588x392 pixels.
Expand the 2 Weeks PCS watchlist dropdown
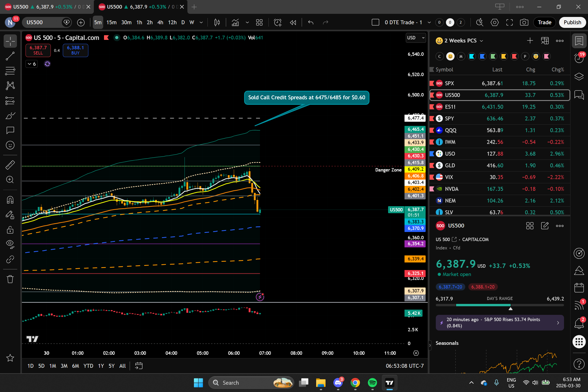click(481, 41)
